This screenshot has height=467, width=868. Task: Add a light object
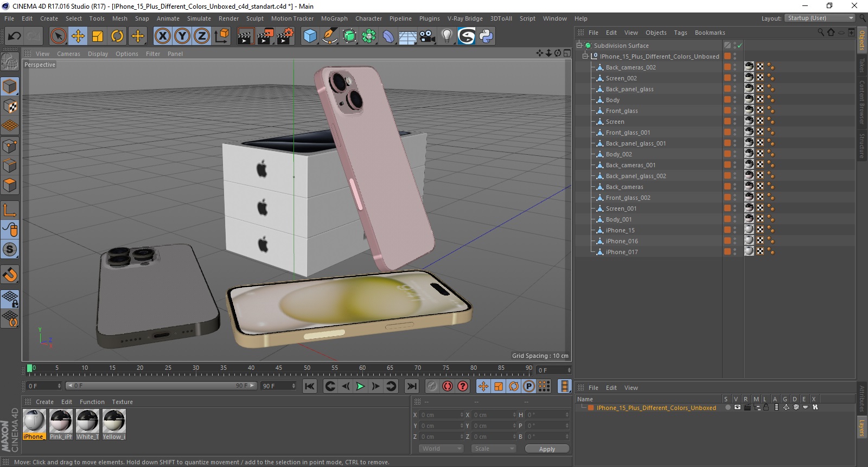tap(447, 36)
